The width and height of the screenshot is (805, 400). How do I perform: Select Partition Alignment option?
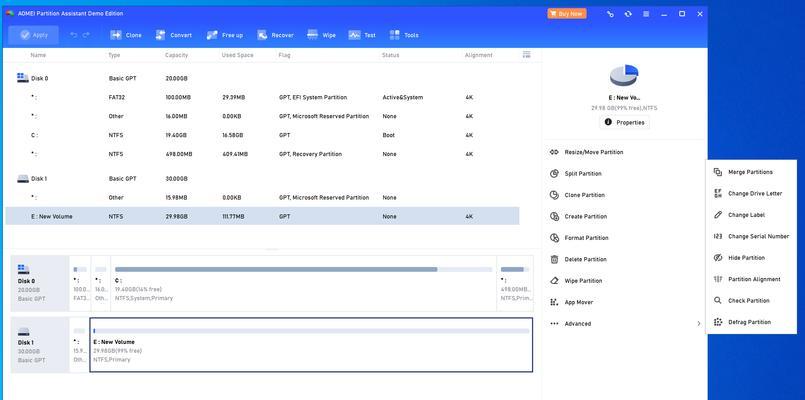coord(751,280)
